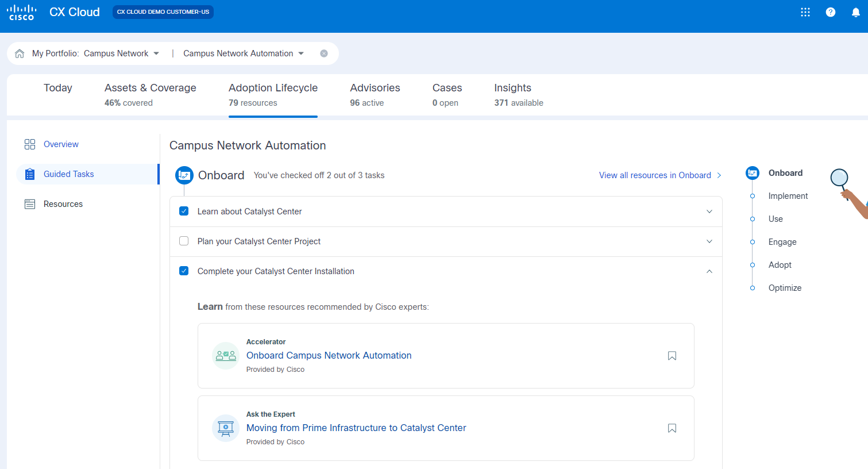The height and width of the screenshot is (469, 868).
Task: Open the apps grid icon
Action: pos(805,12)
